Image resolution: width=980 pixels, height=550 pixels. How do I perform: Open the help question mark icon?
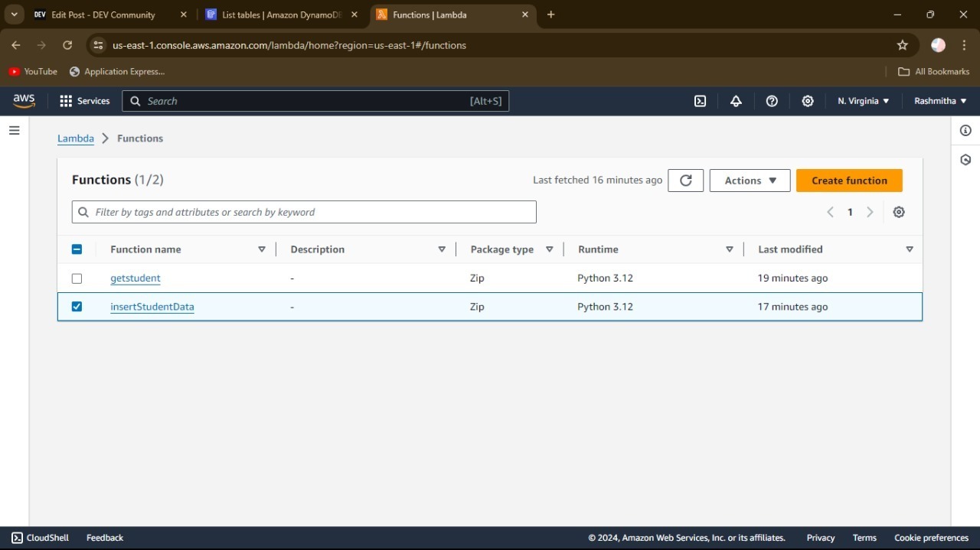[772, 101]
